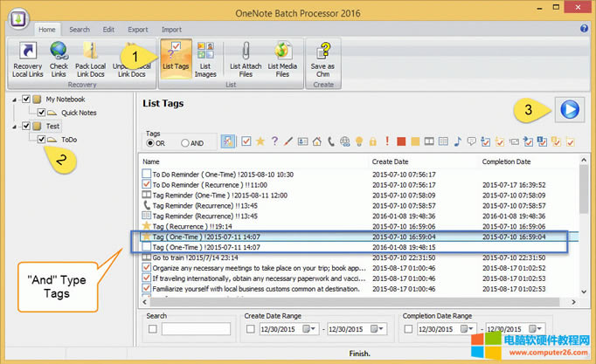The width and height of the screenshot is (596, 364).
Task: Select the AND tags radio button
Action: coord(185,142)
